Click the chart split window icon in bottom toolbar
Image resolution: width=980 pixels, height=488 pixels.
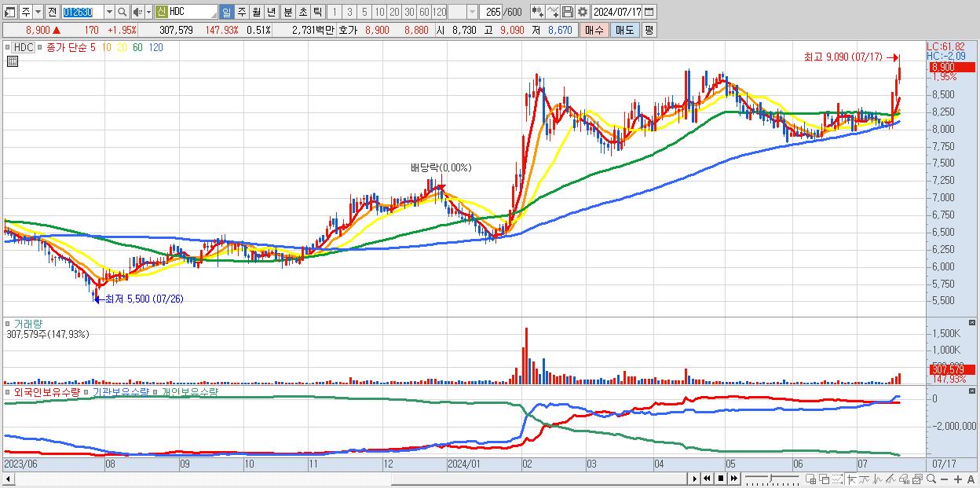click(x=811, y=479)
